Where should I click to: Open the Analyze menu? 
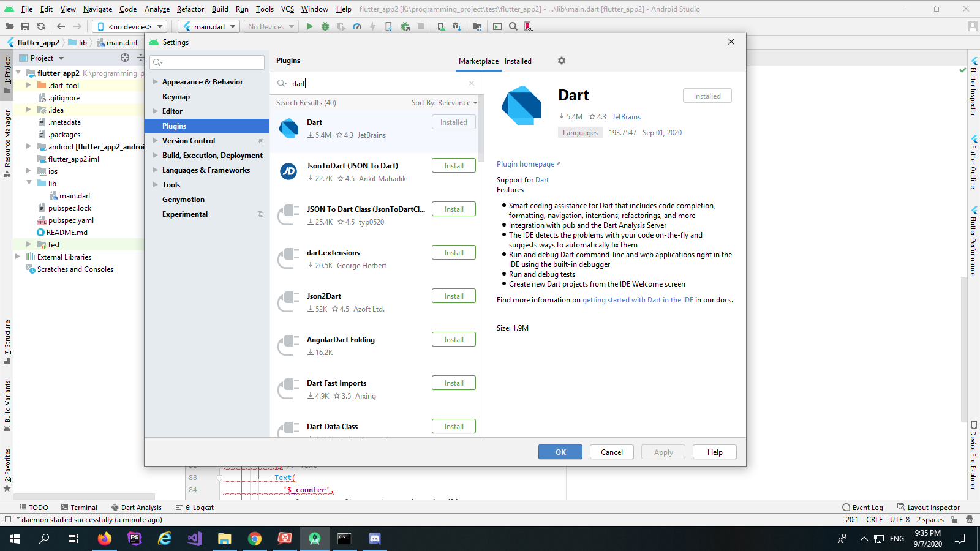click(157, 9)
